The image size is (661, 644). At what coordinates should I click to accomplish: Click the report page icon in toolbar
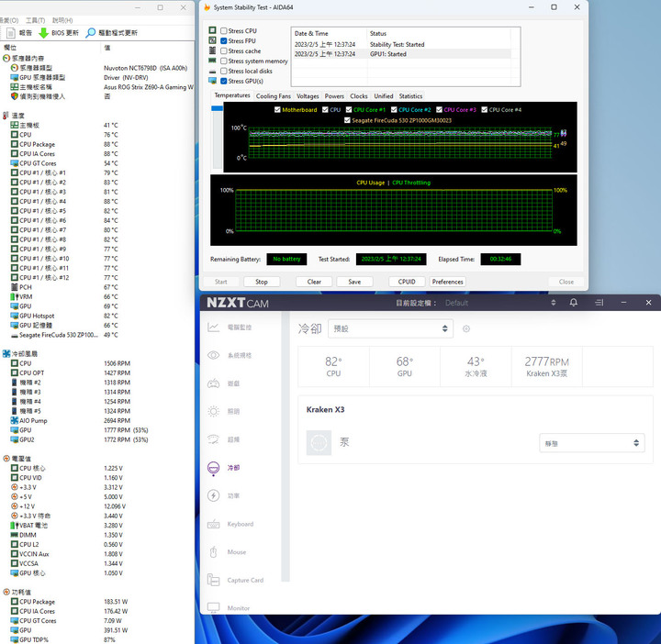(10, 33)
